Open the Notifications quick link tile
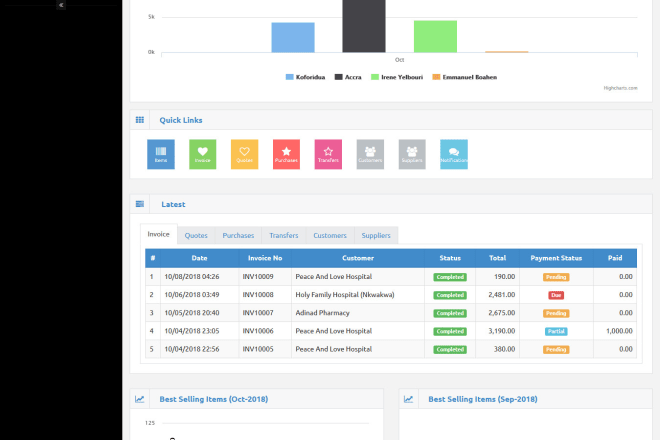Image resolution: width=660 pixels, height=440 pixels. coord(454,154)
